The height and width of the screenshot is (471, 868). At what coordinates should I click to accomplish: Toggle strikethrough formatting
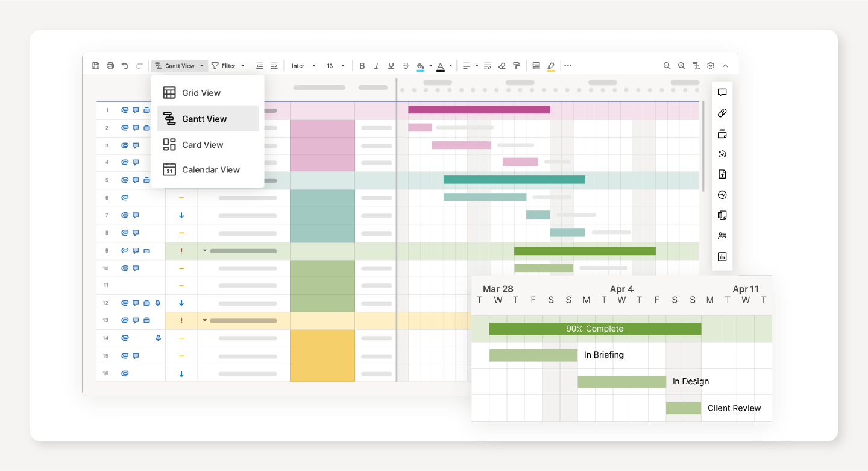(x=406, y=66)
